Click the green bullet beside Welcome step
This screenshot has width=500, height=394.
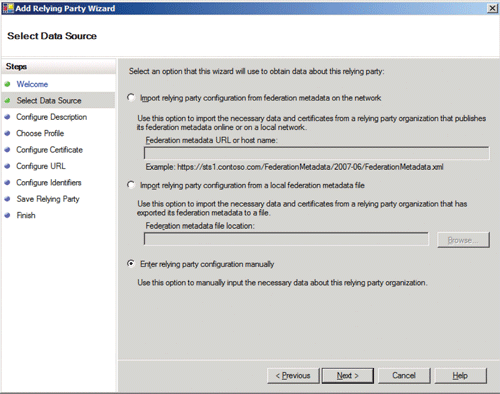point(7,84)
